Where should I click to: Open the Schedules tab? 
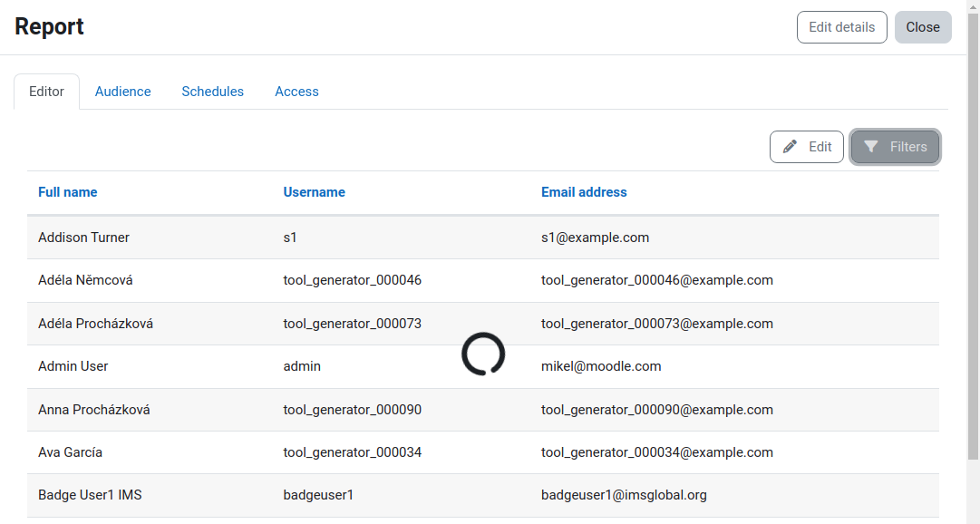tap(212, 92)
